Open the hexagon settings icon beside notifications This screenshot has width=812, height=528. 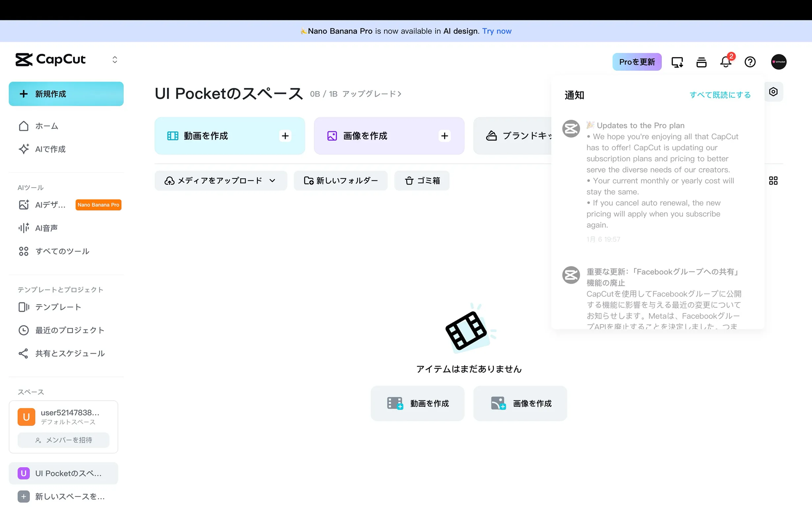click(773, 92)
